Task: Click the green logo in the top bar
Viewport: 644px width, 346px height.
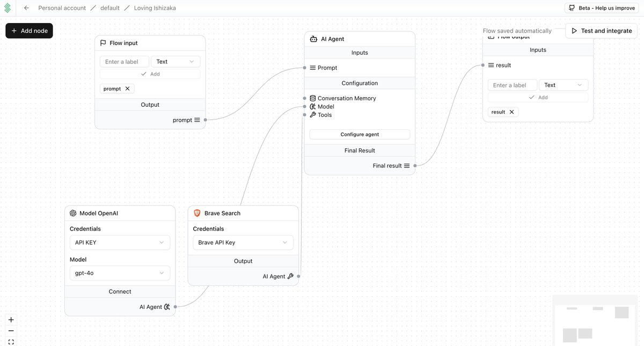Action: point(8,8)
